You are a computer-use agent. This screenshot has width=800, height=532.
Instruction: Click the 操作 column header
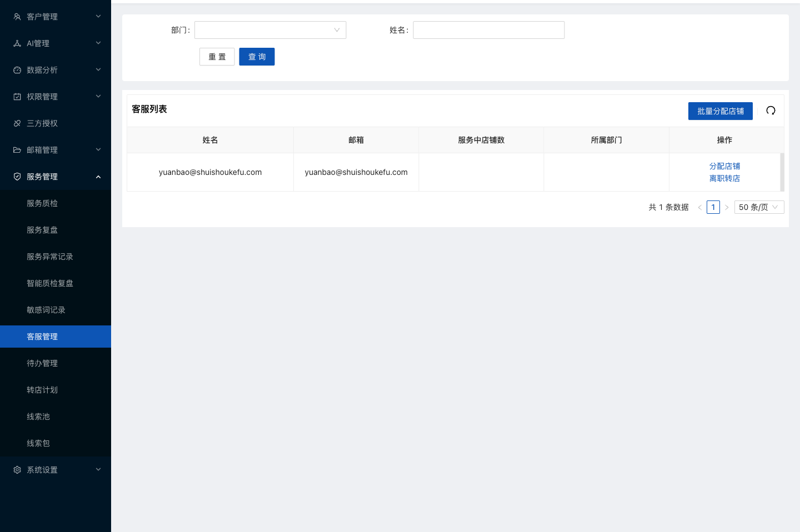pos(724,140)
